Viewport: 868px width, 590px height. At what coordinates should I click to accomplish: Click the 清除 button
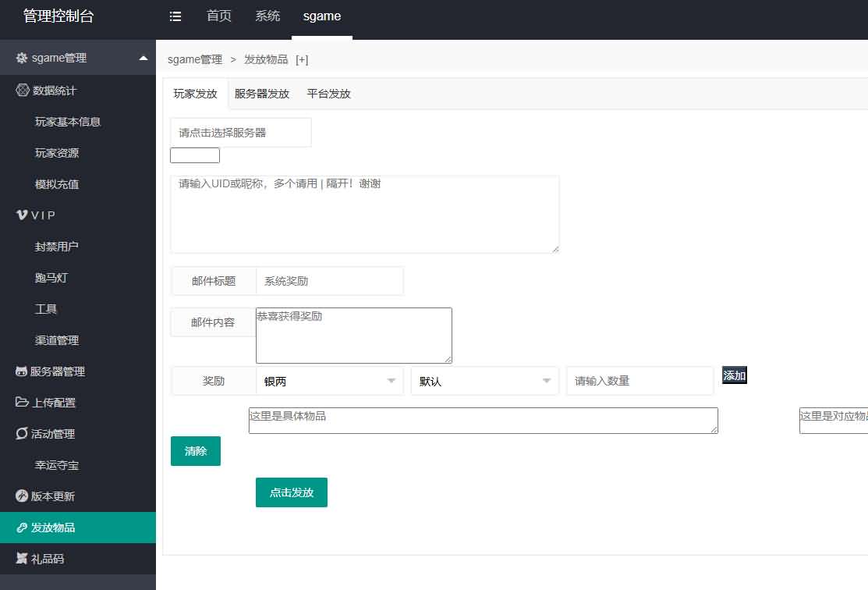pos(195,450)
